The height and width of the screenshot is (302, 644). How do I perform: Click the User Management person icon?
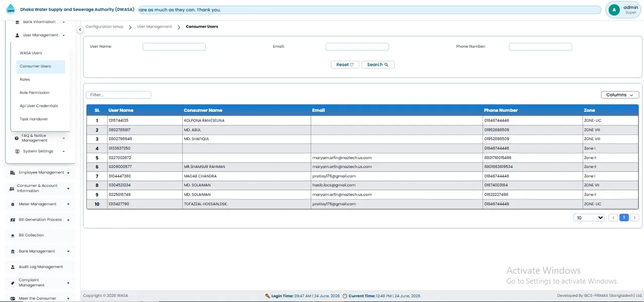pos(18,35)
